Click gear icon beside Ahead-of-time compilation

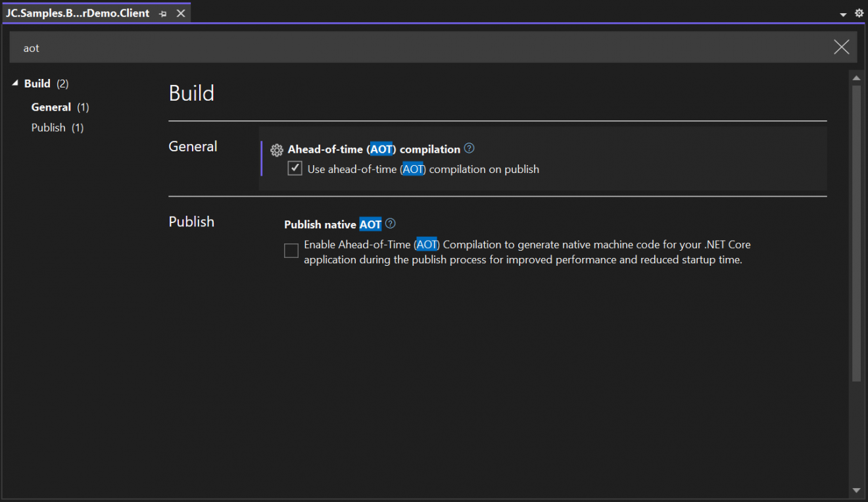[277, 150]
